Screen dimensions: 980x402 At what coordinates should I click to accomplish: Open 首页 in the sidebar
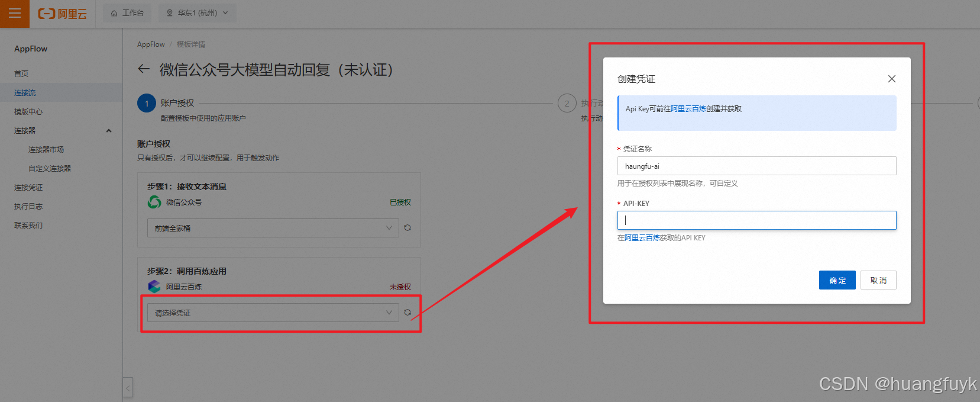point(21,73)
